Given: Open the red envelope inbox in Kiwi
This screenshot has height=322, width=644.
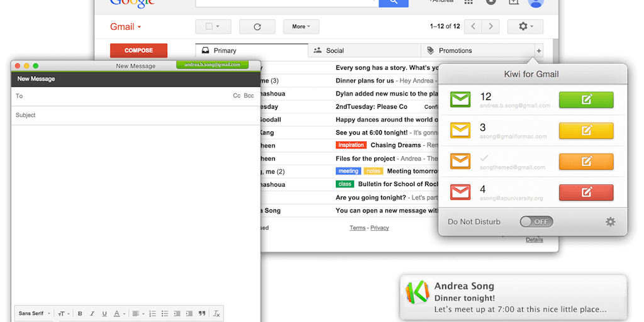Looking at the screenshot, I should pos(460,192).
